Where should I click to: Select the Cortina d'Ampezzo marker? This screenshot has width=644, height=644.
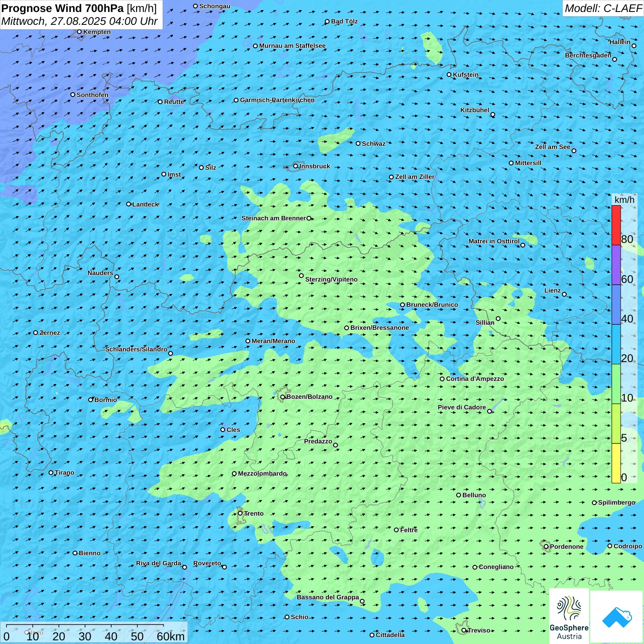click(442, 379)
